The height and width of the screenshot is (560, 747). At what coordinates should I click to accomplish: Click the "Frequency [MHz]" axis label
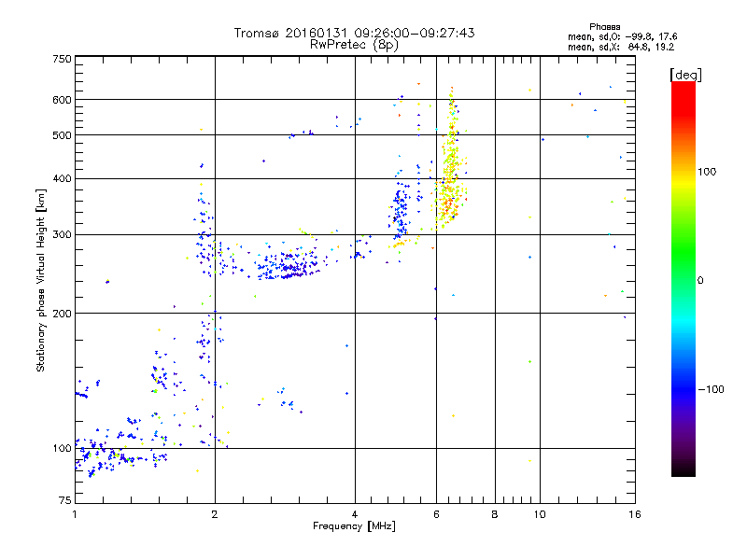354,526
